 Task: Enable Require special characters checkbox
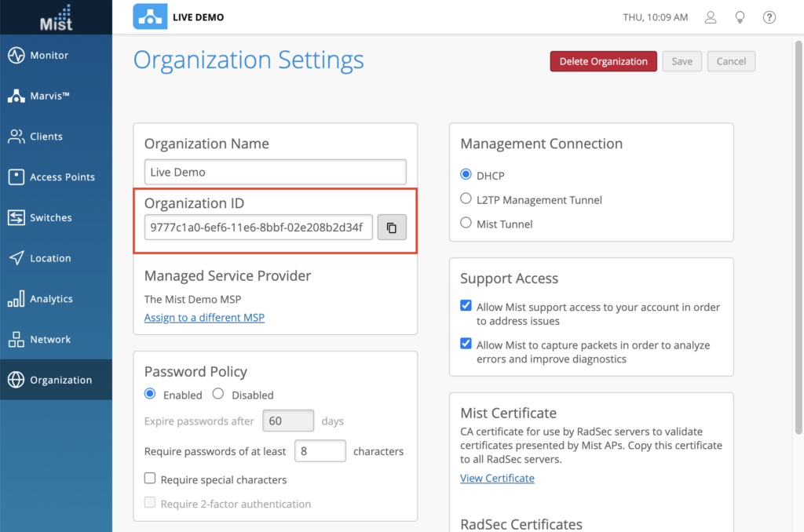click(x=150, y=479)
